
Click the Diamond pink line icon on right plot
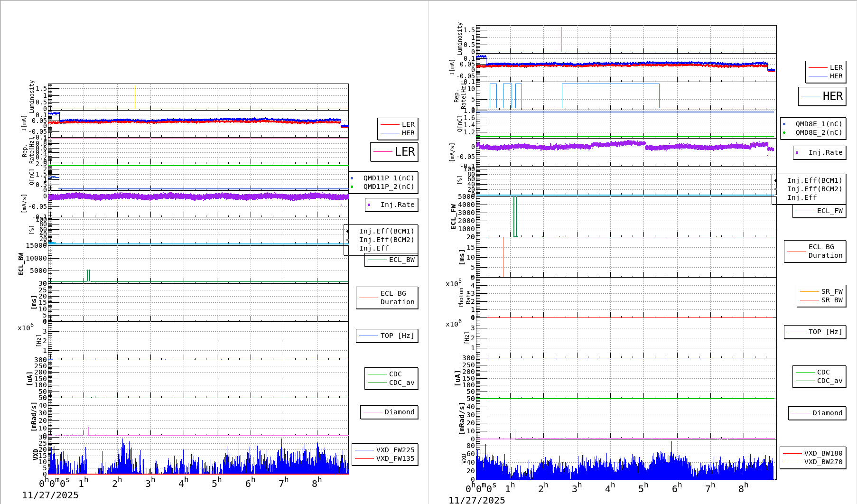801,413
